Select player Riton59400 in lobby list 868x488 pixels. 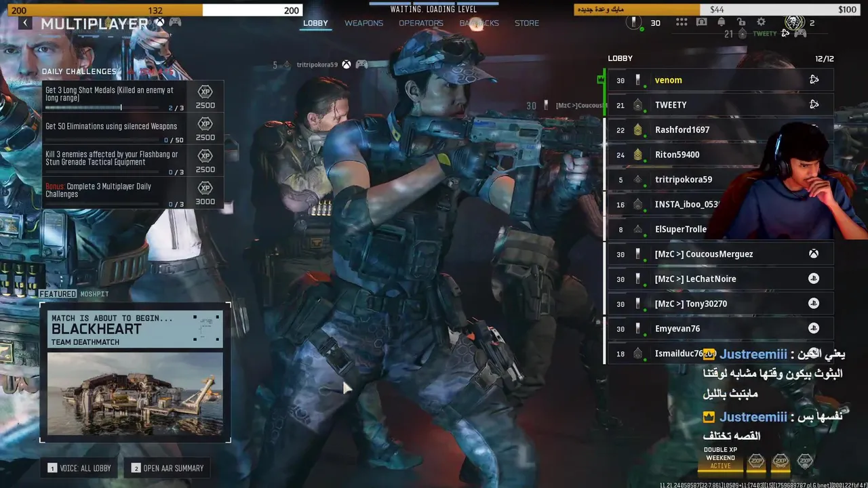(x=720, y=155)
